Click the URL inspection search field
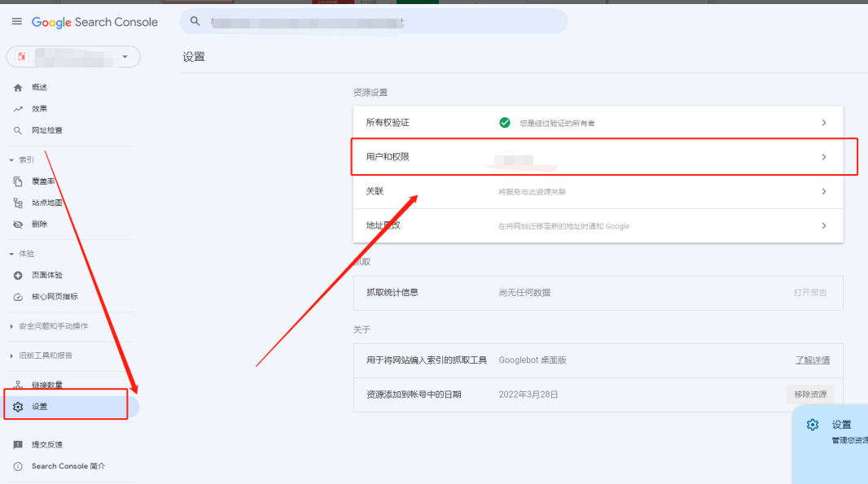868x484 pixels. pos(375,22)
